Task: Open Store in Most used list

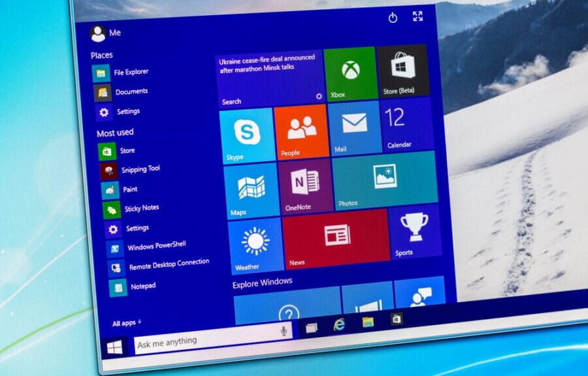Action: (x=116, y=151)
